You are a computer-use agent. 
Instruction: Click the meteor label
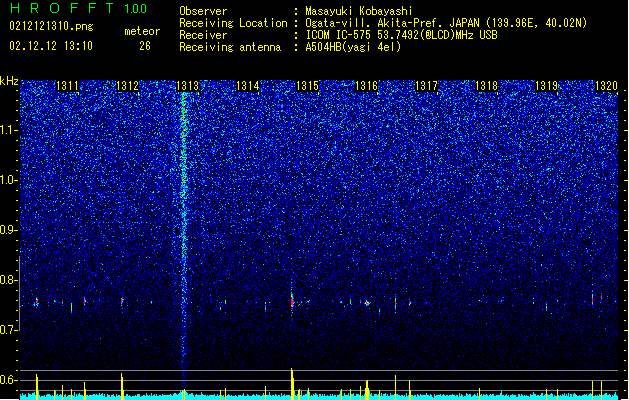(x=142, y=31)
